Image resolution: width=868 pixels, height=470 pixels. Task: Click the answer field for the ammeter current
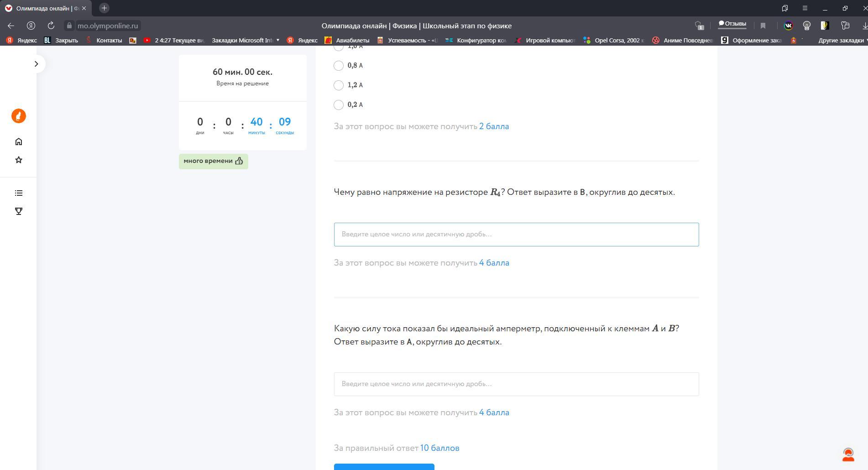click(516, 384)
